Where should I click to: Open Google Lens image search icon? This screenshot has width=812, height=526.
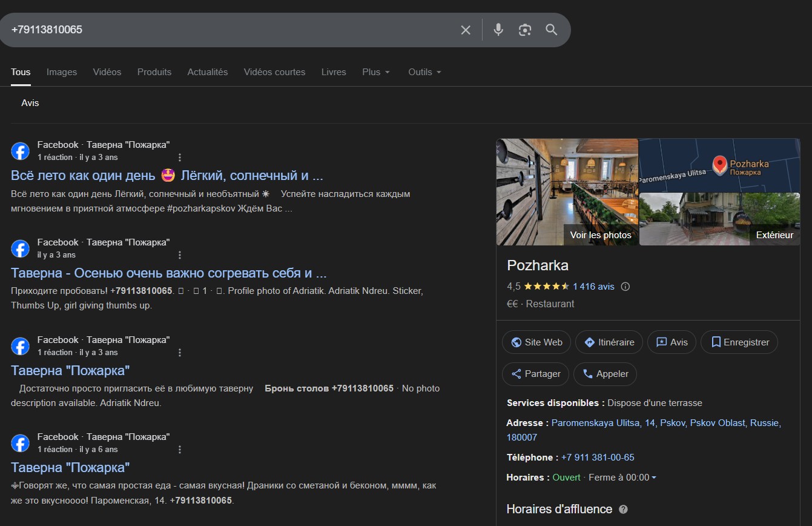(525, 30)
